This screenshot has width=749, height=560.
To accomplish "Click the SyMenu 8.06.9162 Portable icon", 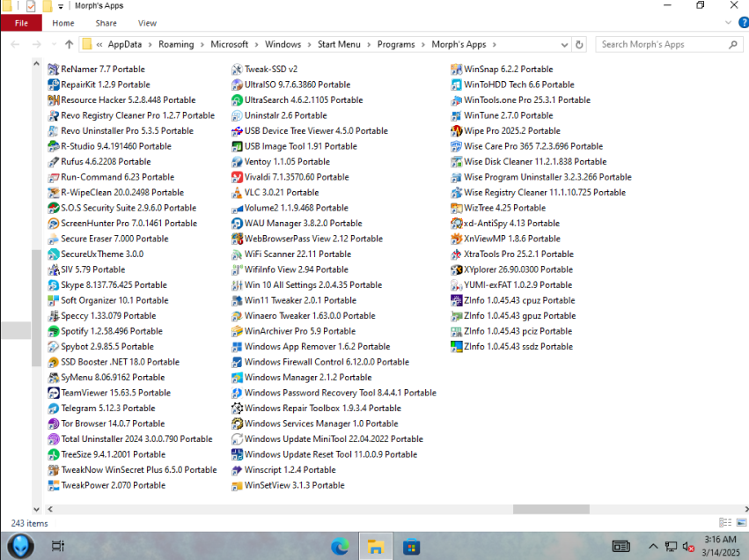I will click(54, 378).
